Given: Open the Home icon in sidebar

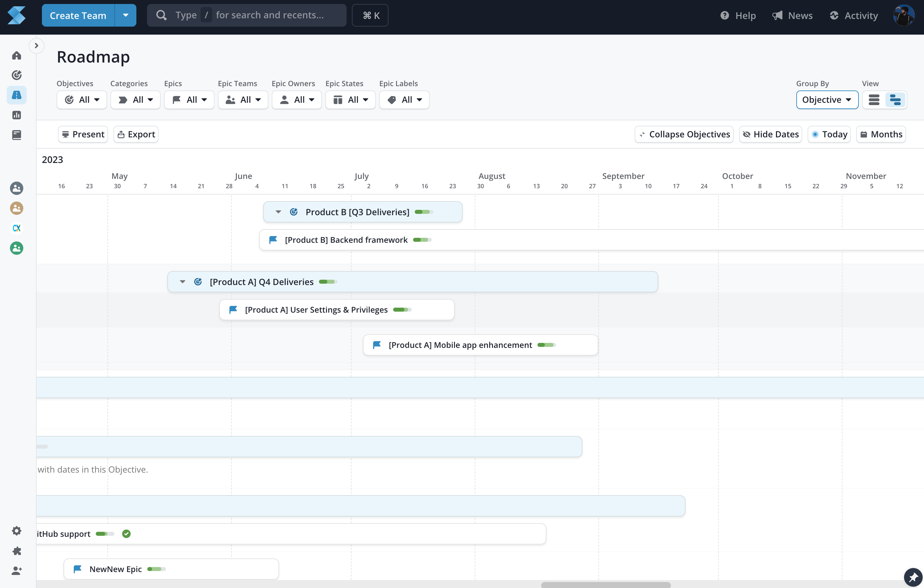Looking at the screenshot, I should click(17, 56).
